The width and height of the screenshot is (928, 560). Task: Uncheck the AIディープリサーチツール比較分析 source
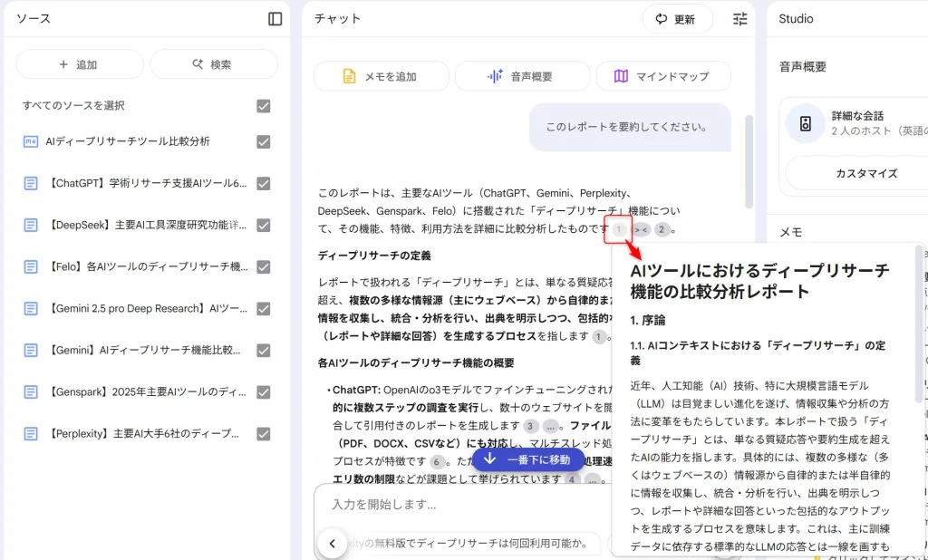point(264,142)
